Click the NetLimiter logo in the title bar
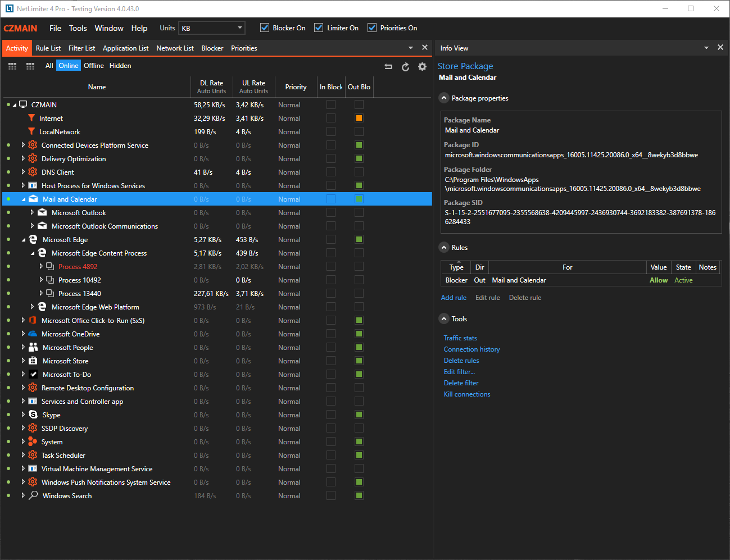The height and width of the screenshot is (560, 730). click(x=9, y=8)
